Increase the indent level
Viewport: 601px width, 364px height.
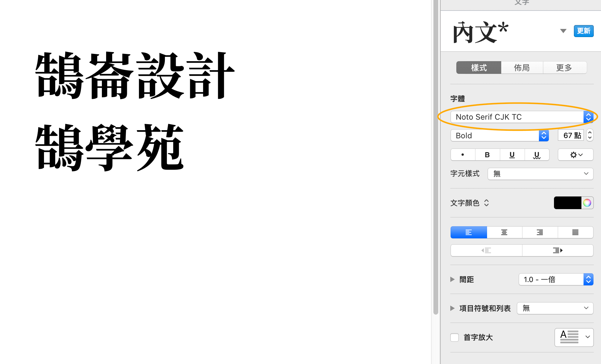[x=558, y=250]
